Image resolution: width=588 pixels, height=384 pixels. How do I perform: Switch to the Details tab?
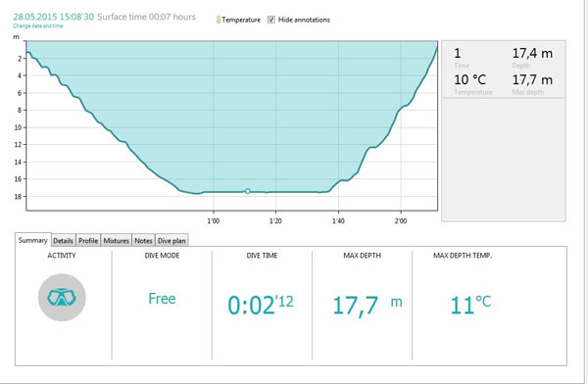pyautogui.click(x=63, y=241)
